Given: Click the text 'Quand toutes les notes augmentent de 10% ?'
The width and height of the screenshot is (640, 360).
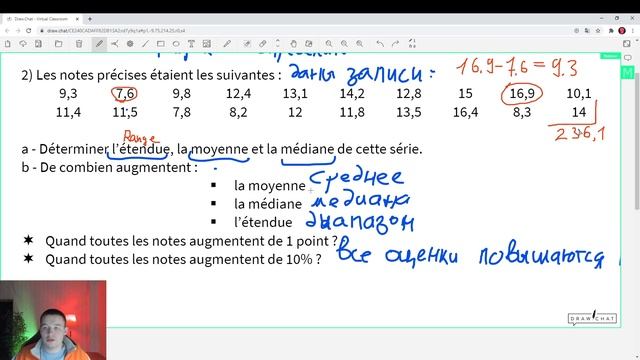Looking at the screenshot, I should 183,260.
